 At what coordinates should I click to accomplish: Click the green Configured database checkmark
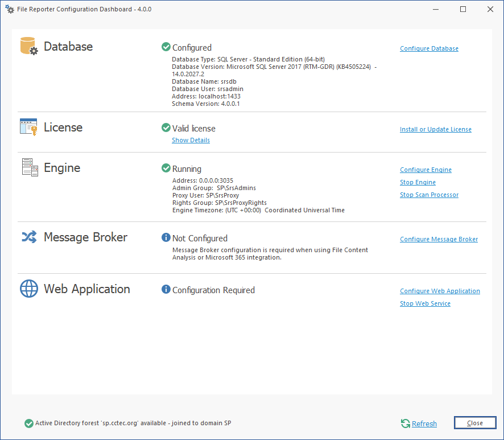coord(166,47)
